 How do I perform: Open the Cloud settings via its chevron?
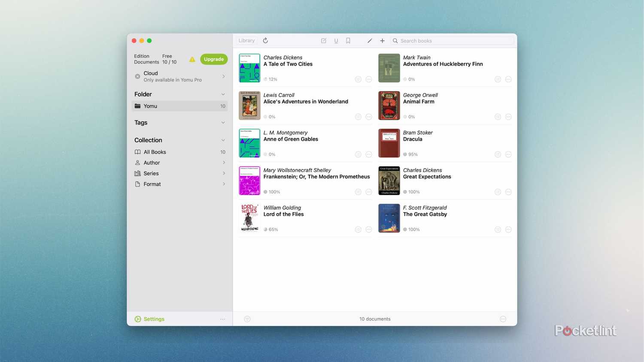223,76
